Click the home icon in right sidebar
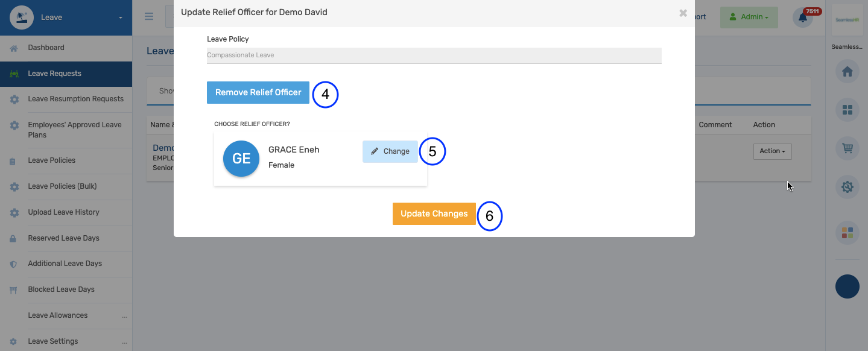Viewport: 868px width, 351px height. [847, 72]
